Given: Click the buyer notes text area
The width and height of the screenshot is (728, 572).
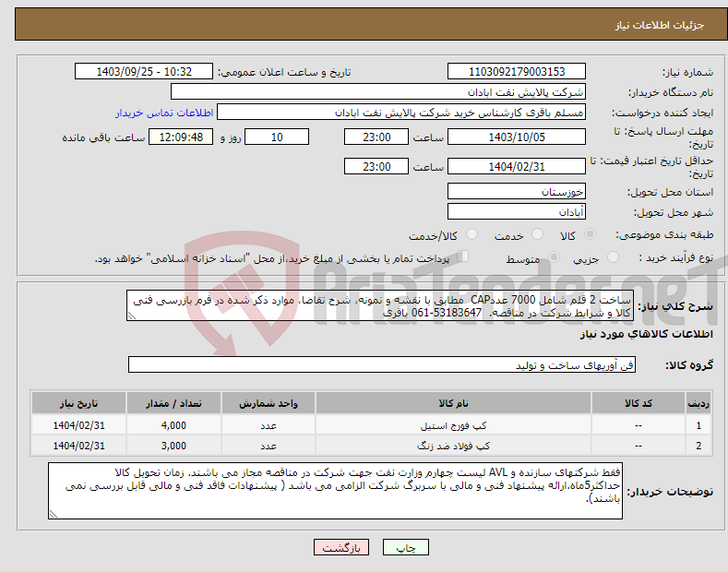Looking at the screenshot, I should pos(335,491).
